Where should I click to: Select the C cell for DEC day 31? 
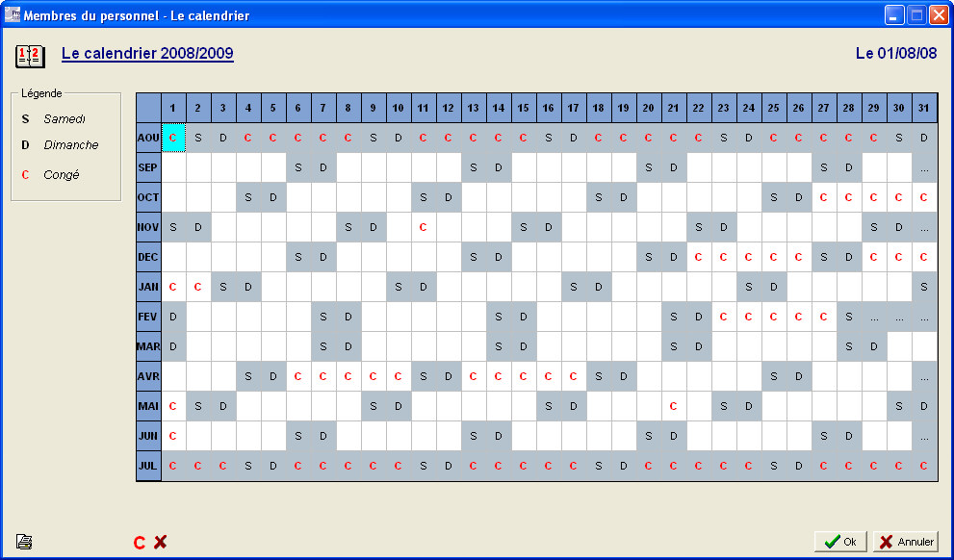point(923,257)
